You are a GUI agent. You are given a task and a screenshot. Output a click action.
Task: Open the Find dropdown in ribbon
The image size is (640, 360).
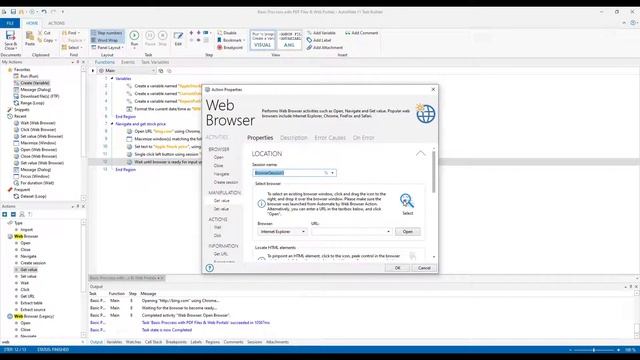coord(71,33)
